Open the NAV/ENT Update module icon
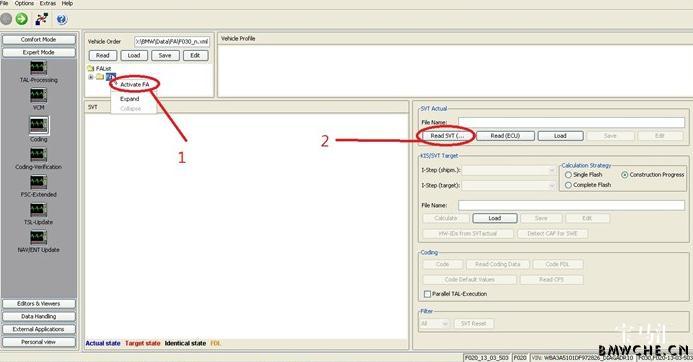This screenshot has height=362, width=693. (x=38, y=237)
